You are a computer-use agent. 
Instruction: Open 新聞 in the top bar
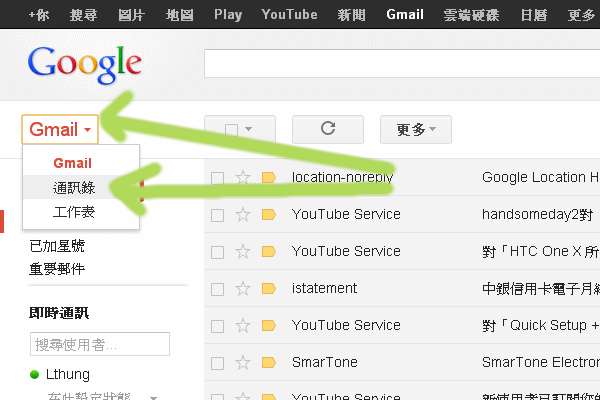tap(351, 15)
